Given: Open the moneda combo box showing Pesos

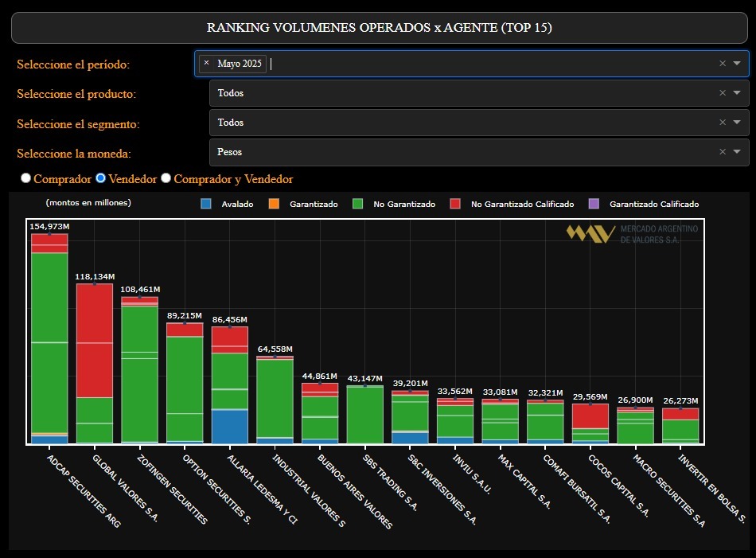Looking at the screenshot, I should (x=479, y=152).
